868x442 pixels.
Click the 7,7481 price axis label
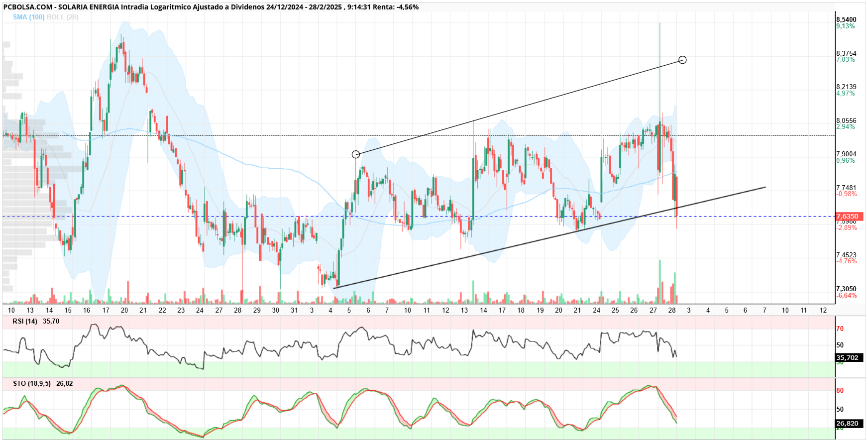pos(846,188)
